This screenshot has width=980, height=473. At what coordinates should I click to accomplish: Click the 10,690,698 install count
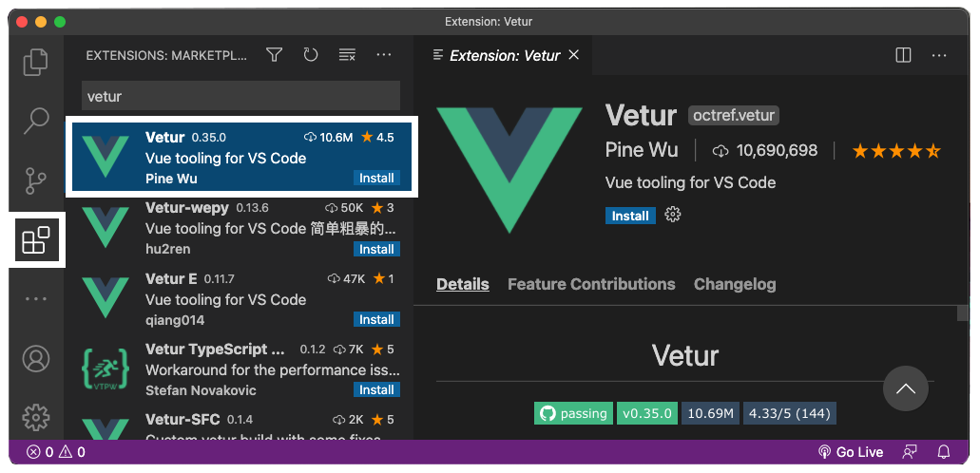pos(765,151)
